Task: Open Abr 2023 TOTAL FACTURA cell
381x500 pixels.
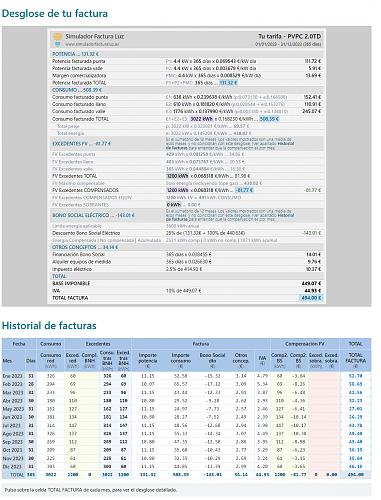Action: (355, 401)
